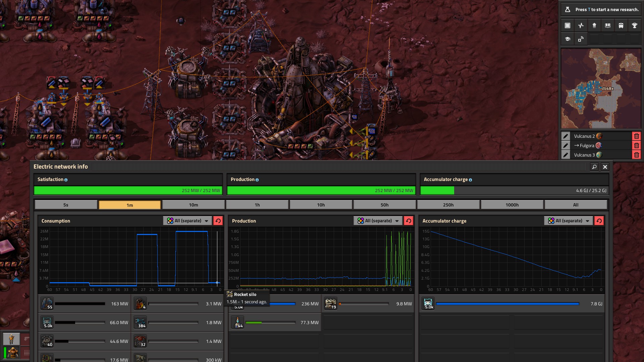Open search in Electric network info
The height and width of the screenshot is (362, 644).
click(x=594, y=167)
